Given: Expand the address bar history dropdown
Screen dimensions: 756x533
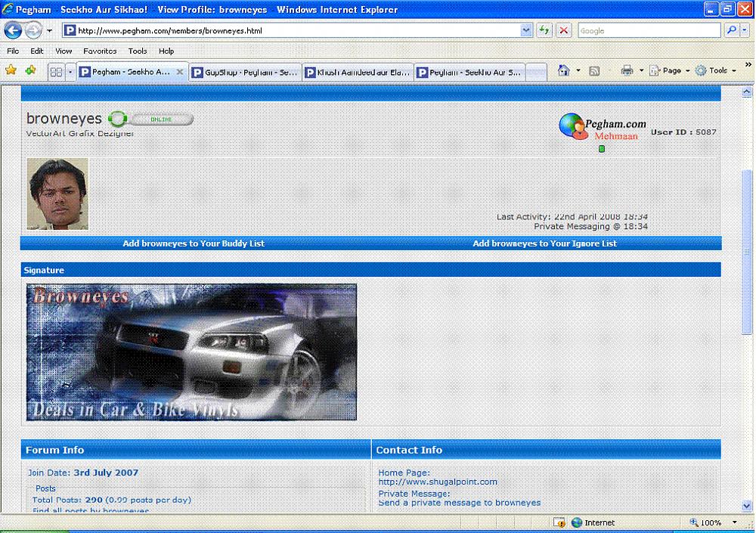Looking at the screenshot, I should [526, 30].
